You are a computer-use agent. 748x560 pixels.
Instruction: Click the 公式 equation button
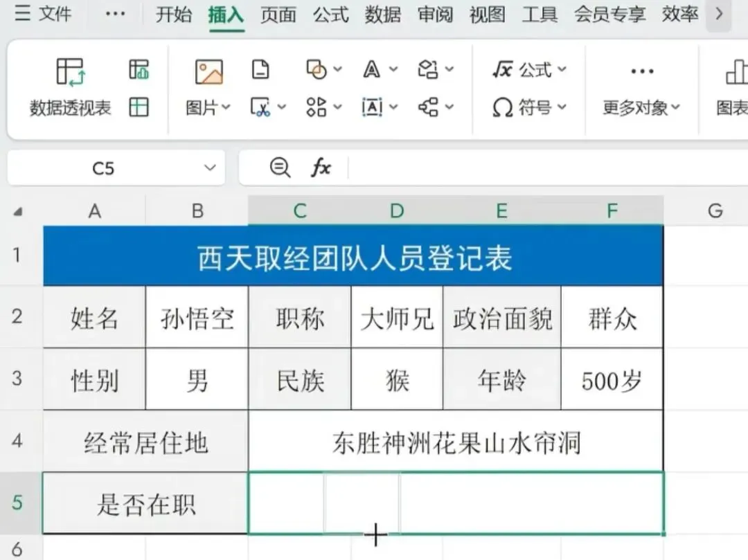tap(530, 70)
